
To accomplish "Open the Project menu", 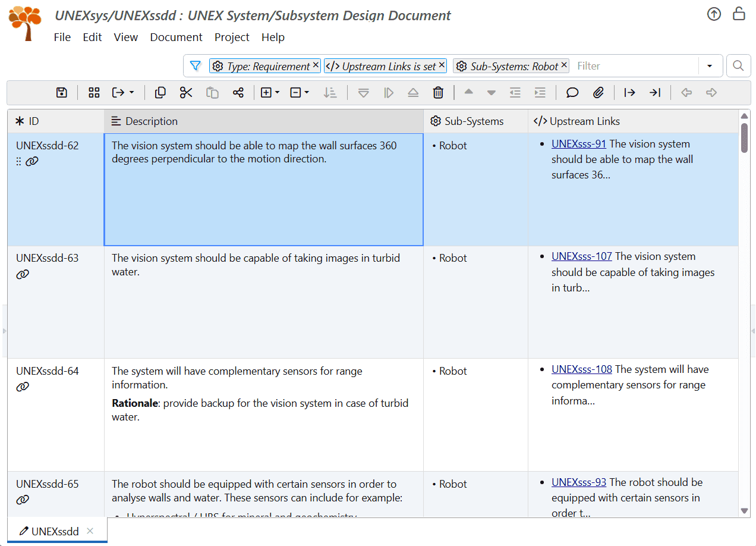I will (x=232, y=37).
